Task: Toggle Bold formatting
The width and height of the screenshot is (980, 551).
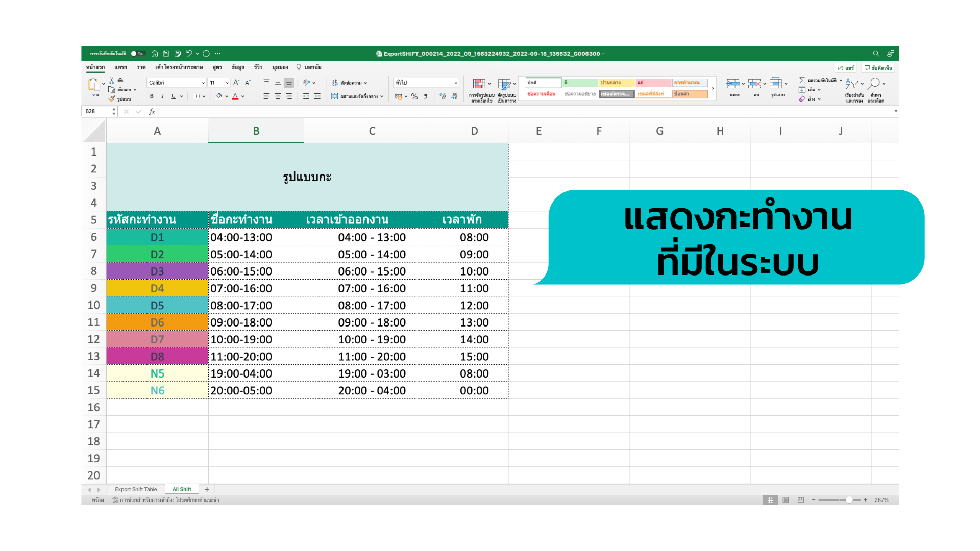Action: click(152, 96)
